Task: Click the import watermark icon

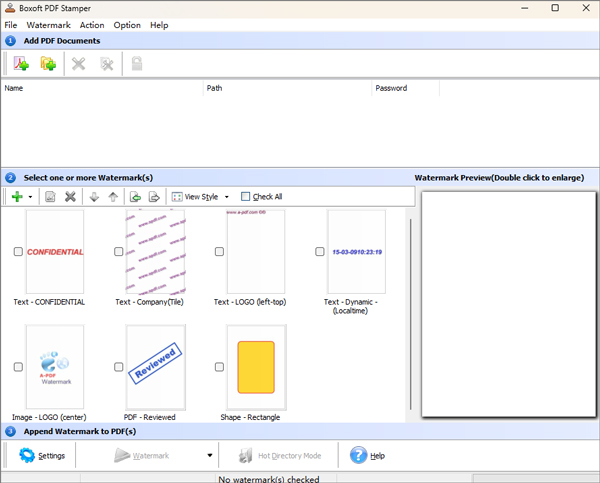Action: point(136,197)
